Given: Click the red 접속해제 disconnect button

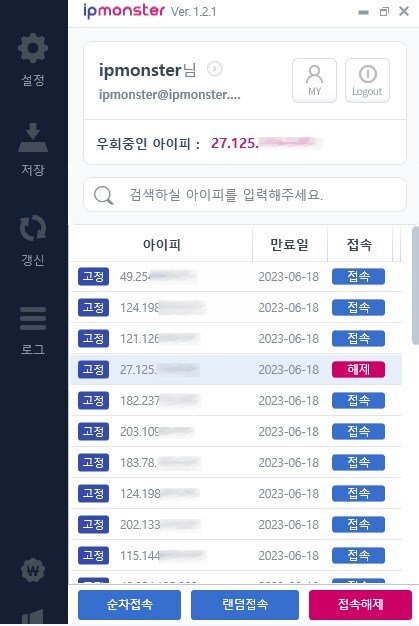Looking at the screenshot, I should click(x=360, y=604).
